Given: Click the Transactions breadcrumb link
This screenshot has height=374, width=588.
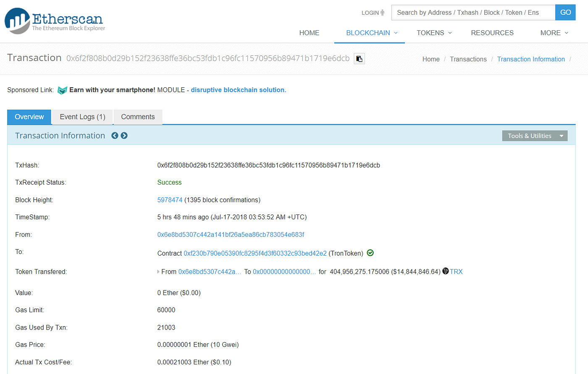Looking at the screenshot, I should 468,59.
